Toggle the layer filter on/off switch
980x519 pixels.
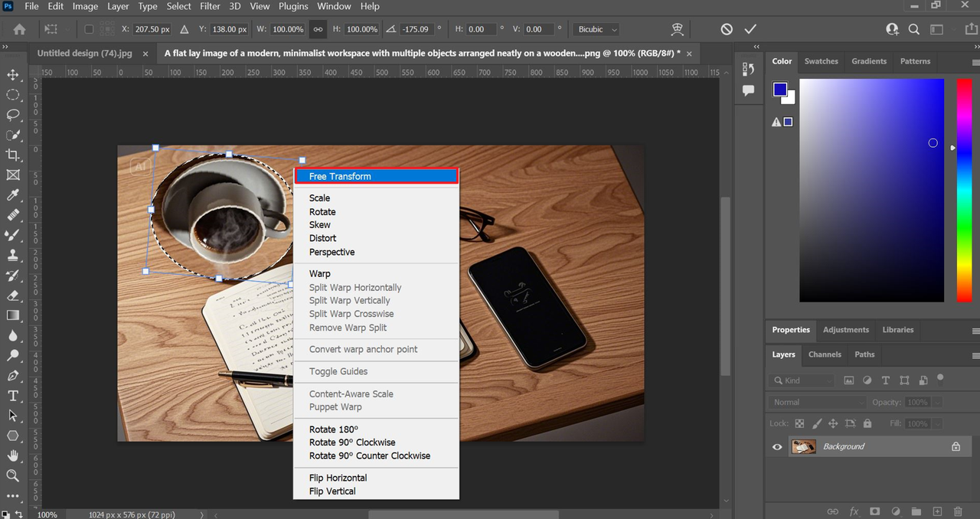(940, 378)
